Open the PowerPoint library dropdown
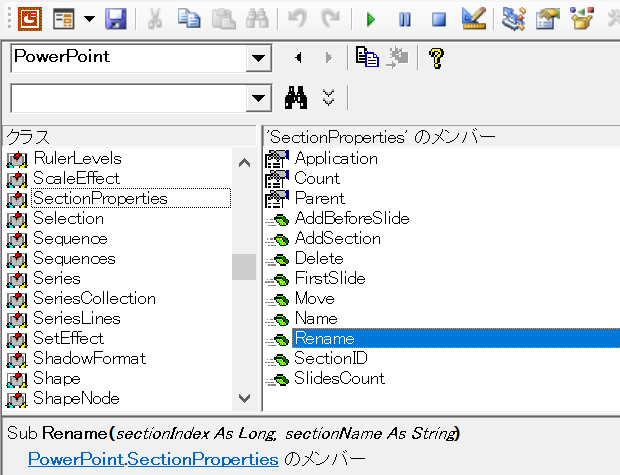 pos(259,58)
